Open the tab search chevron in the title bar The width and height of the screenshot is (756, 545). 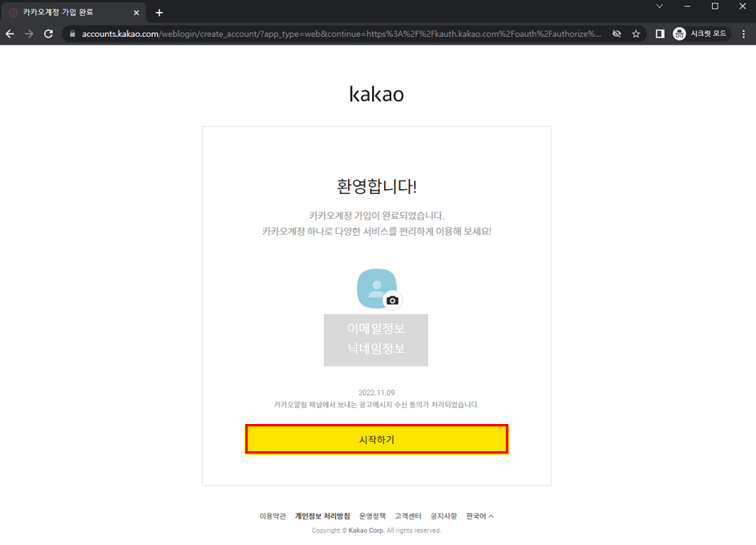point(660,6)
